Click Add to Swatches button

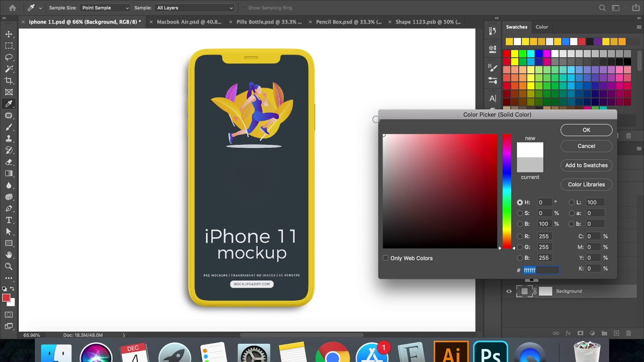[x=587, y=165]
